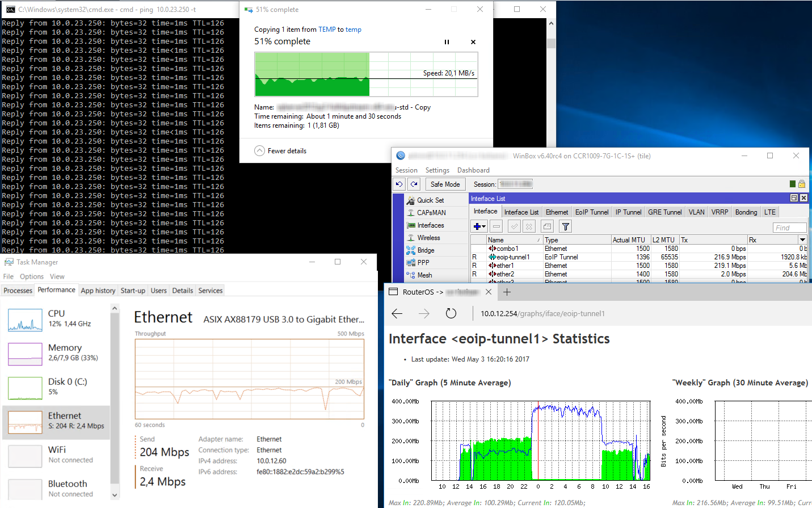Image resolution: width=812 pixels, height=508 pixels.
Task: Click the Find field in Interface List
Action: pos(789,228)
